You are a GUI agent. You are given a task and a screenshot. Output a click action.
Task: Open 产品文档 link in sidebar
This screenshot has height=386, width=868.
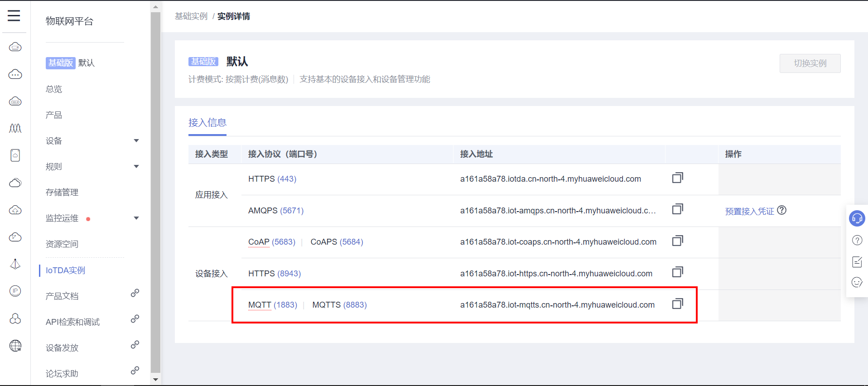point(62,296)
